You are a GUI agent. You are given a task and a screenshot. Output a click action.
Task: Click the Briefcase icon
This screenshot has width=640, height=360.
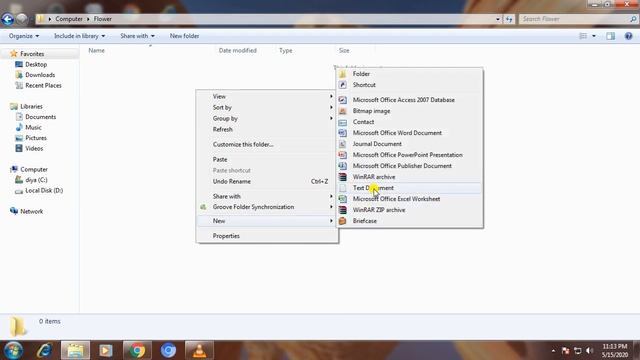[x=343, y=221]
